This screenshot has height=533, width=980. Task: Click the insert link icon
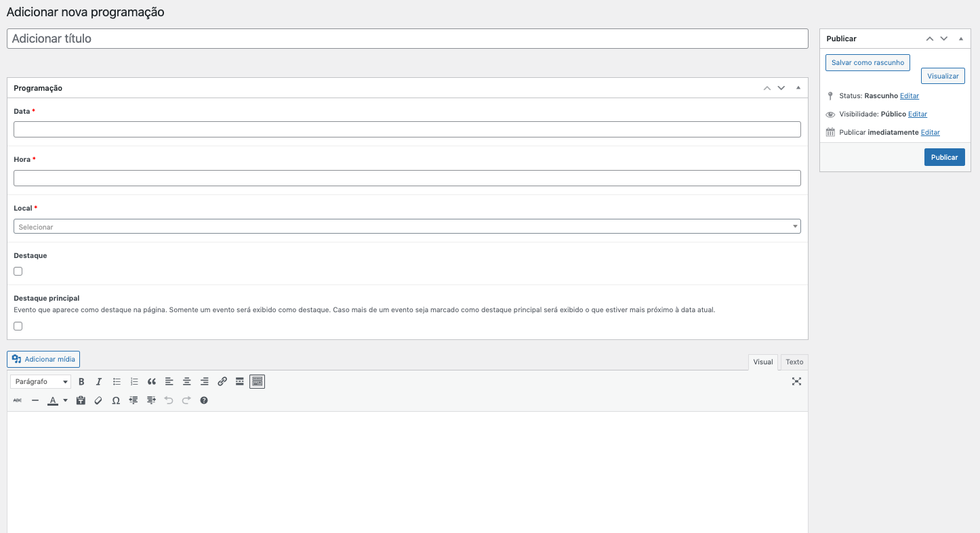[x=222, y=382]
